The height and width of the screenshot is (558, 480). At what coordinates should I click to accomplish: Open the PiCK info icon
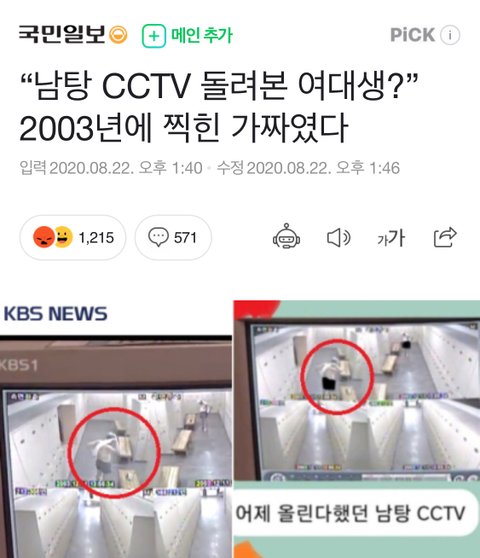[x=450, y=35]
